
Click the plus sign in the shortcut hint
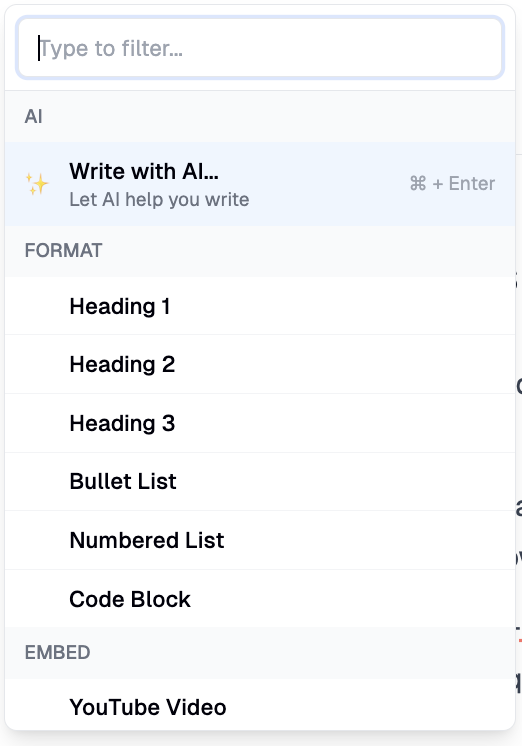[437, 184]
